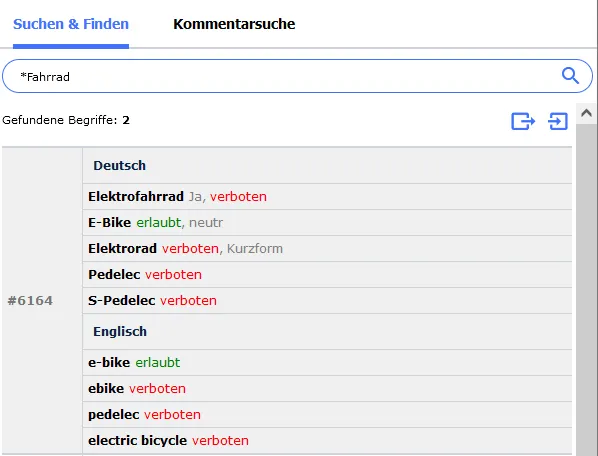598x456 pixels.
Task: Switch to the Kommentarsuche tab
Action: pyautogui.click(x=234, y=24)
